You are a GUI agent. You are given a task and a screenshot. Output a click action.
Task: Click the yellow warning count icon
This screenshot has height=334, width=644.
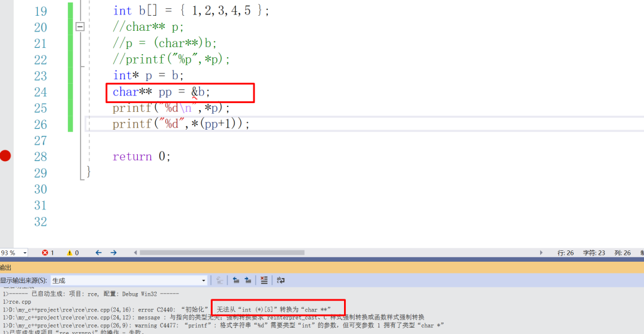tap(70, 253)
